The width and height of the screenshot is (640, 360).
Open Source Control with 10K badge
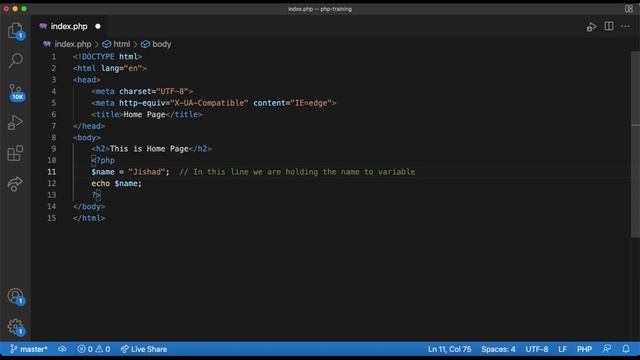pos(16,92)
